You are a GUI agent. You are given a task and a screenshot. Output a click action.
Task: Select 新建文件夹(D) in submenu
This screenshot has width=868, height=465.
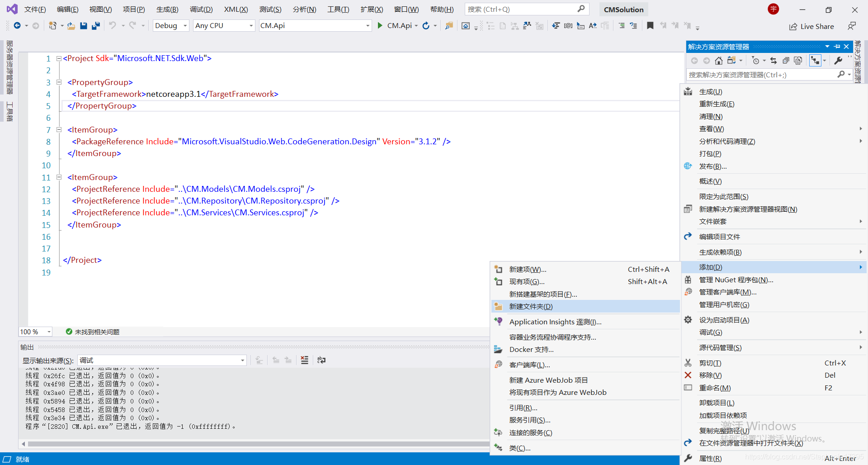point(585,307)
